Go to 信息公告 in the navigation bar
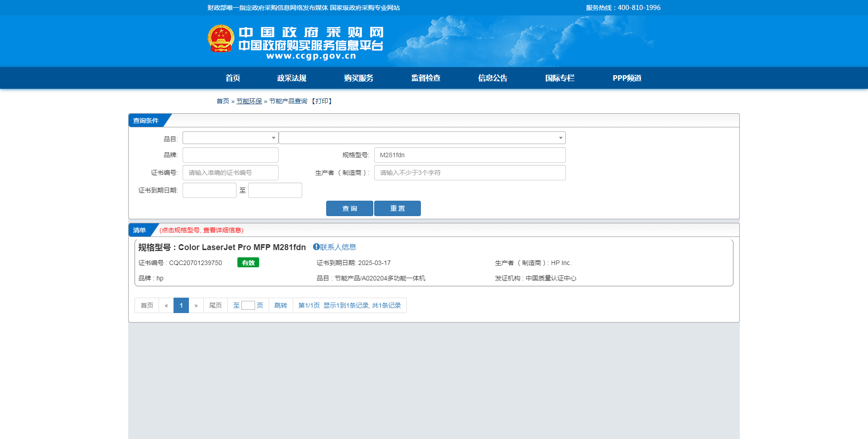868x439 pixels. [492, 78]
